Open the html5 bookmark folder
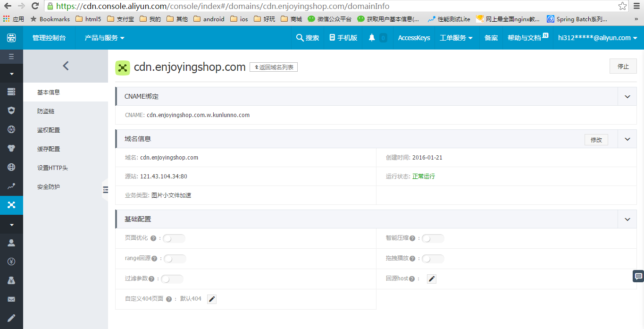Image resolution: width=644 pixels, height=329 pixels. (88, 19)
